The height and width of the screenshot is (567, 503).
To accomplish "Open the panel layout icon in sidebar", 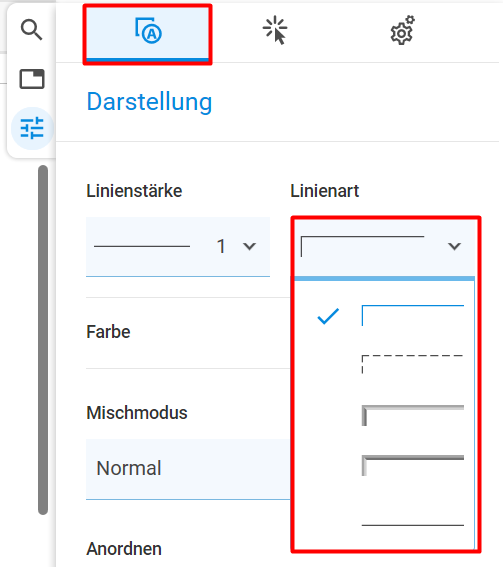I will [x=32, y=79].
